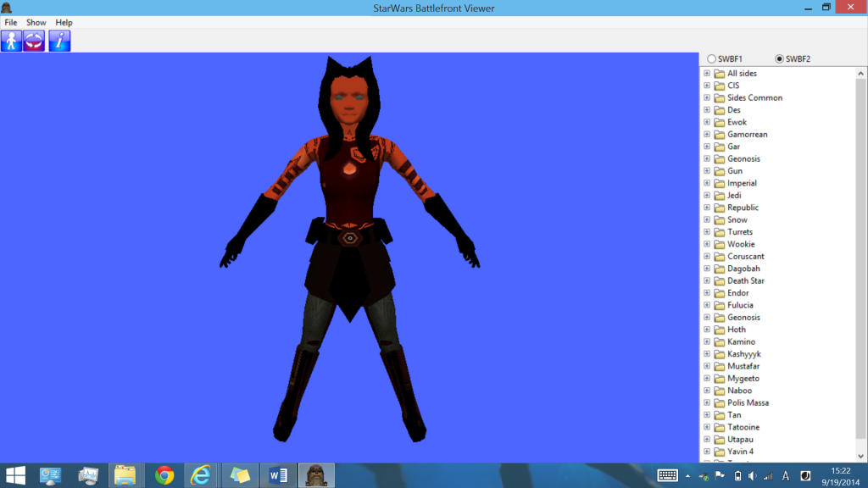
Task: Select the Turrets tree item
Action: [x=740, y=232]
